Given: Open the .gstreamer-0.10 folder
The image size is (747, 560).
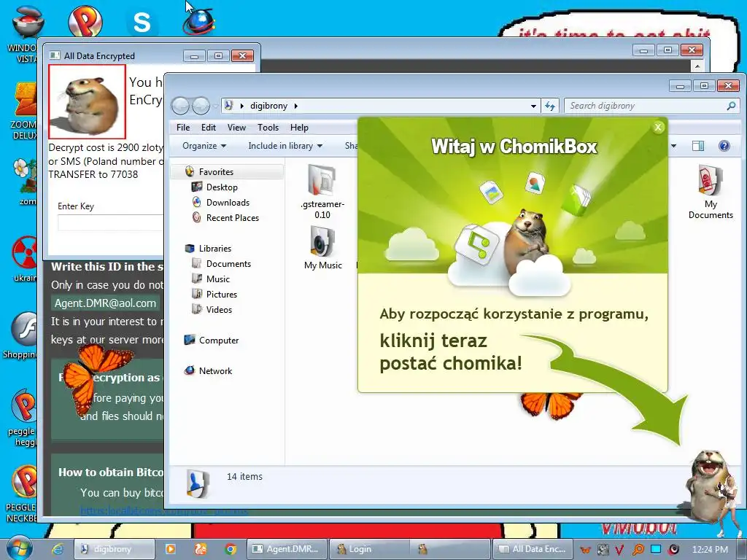Looking at the screenshot, I should click(322, 192).
